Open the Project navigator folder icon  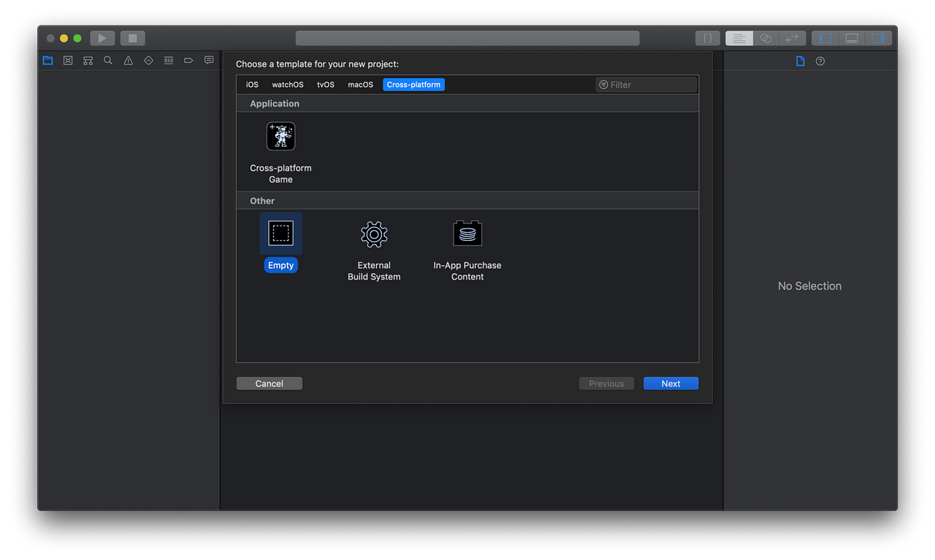[47, 60]
